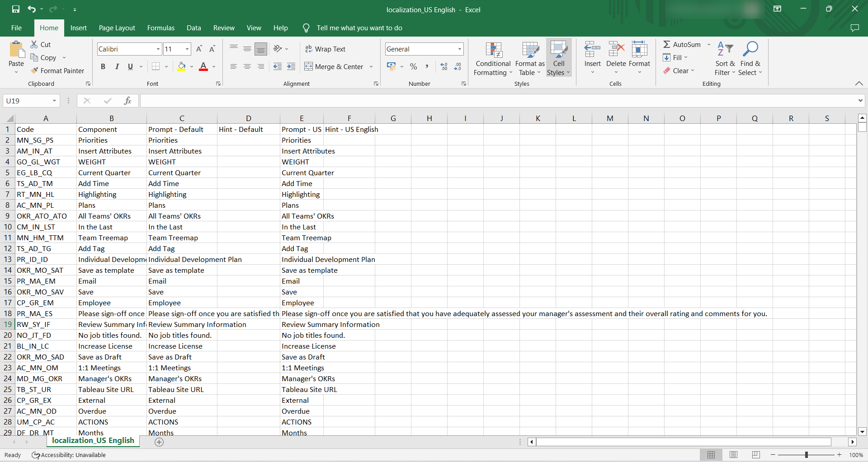Toggle bold formatting
This screenshot has width=868, height=462.
tap(103, 66)
